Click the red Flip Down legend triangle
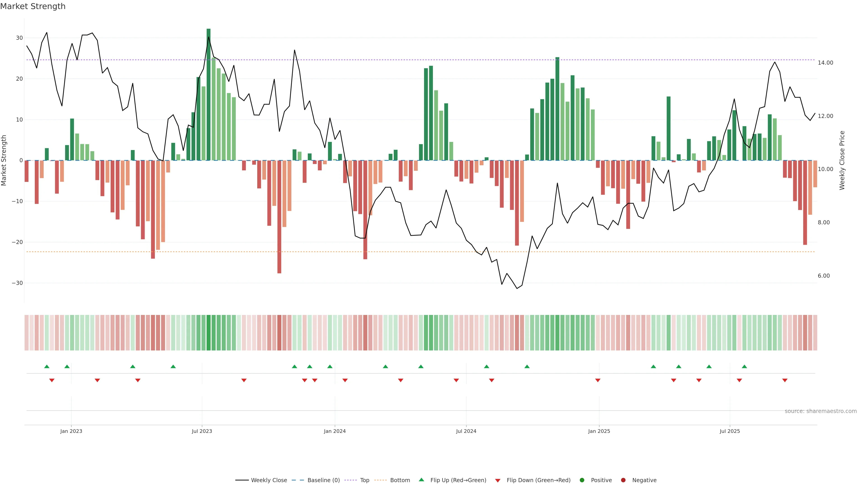Viewport: 868px width, 488px height. click(x=497, y=480)
